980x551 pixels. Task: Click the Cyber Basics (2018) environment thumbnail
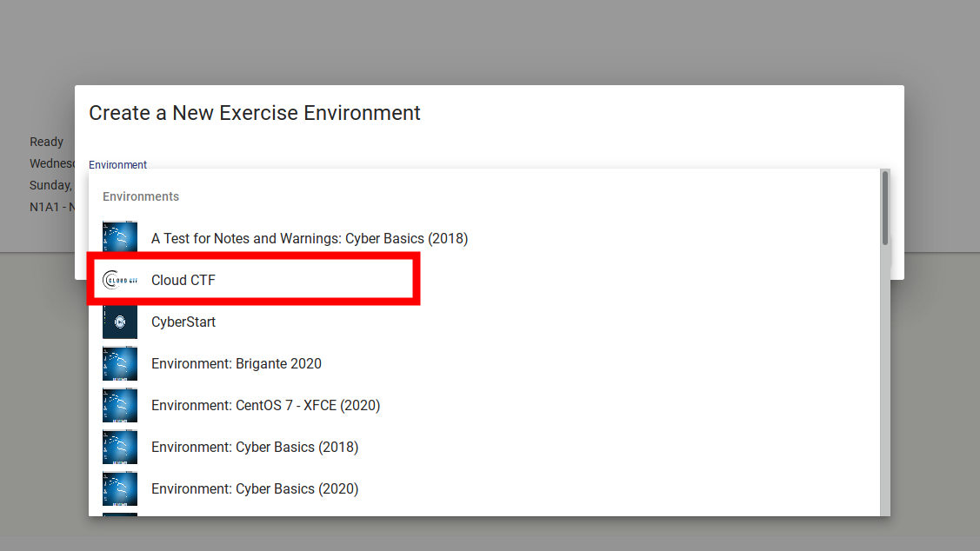(x=119, y=447)
